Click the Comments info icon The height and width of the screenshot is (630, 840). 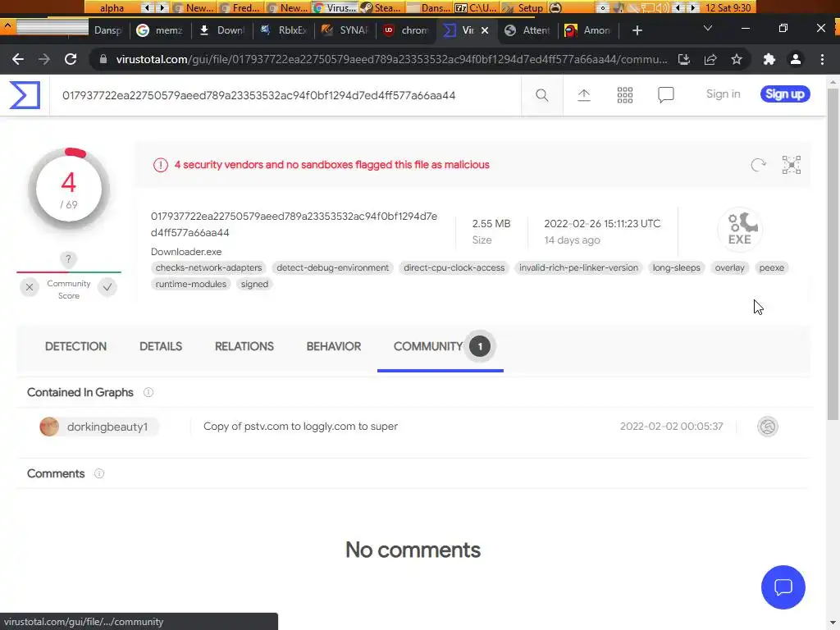(x=99, y=473)
